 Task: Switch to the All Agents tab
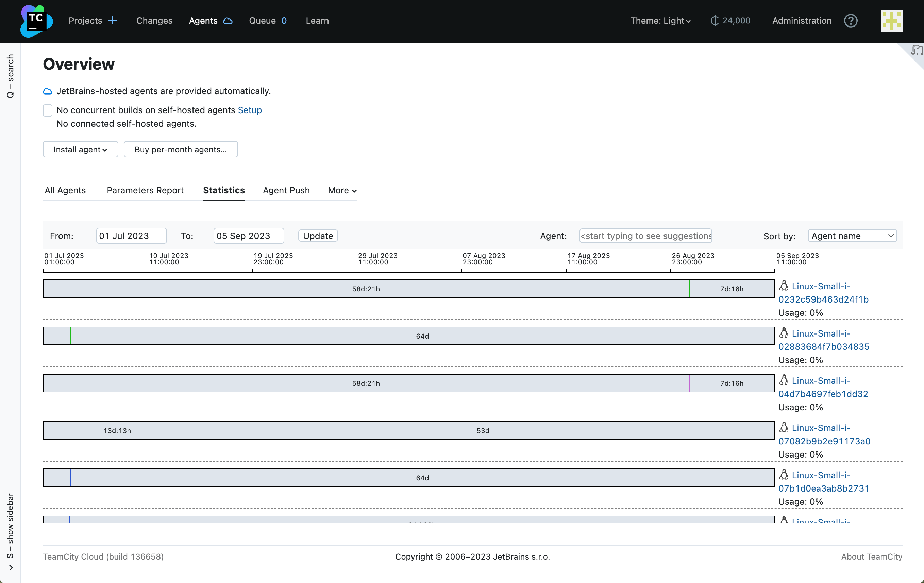[65, 191]
